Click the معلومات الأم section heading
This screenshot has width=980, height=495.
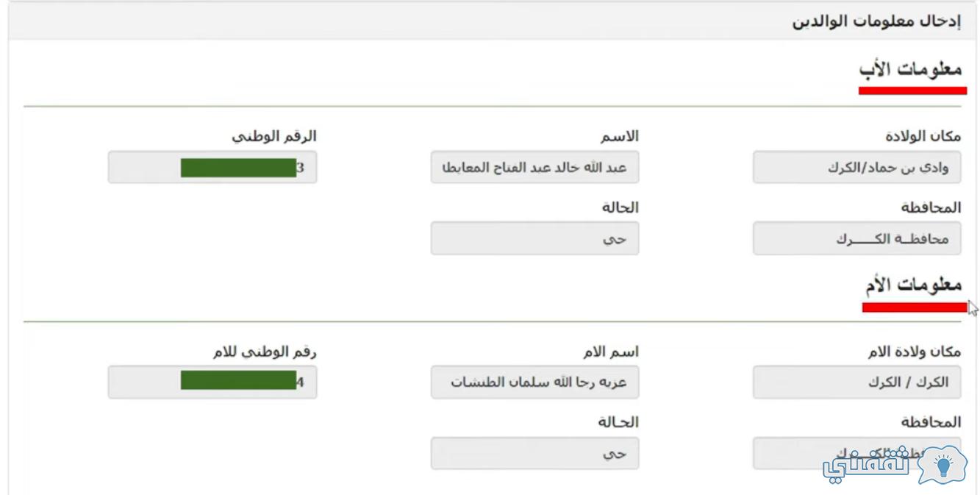tap(912, 284)
